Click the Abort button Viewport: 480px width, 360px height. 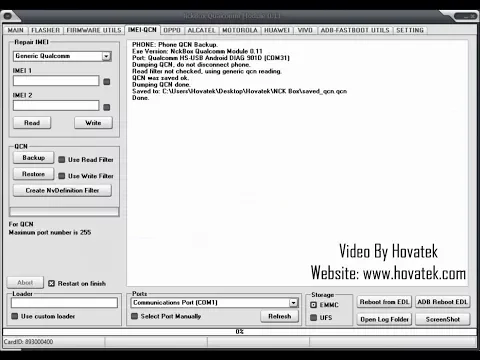point(25,283)
